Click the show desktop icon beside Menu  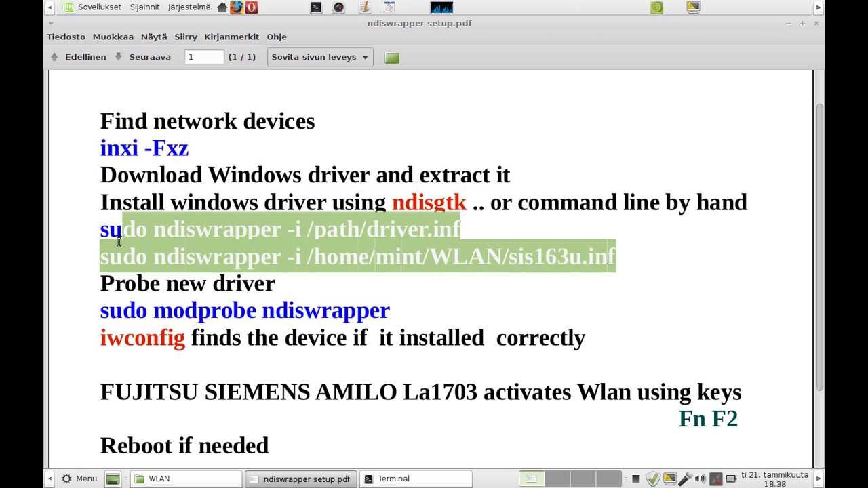point(113,479)
